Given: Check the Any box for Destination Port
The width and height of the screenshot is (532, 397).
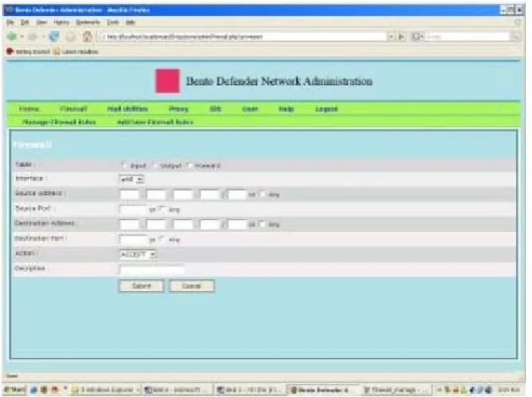Looking at the screenshot, I should [x=162, y=239].
